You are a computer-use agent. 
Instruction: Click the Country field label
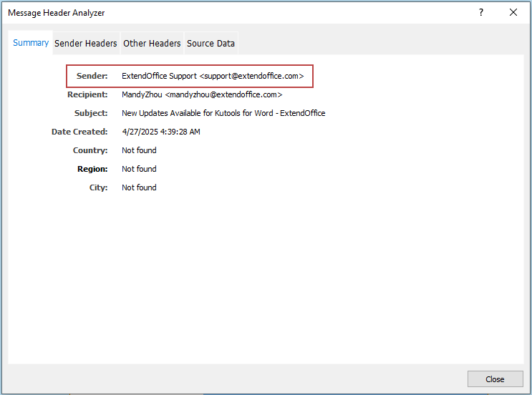pos(90,150)
